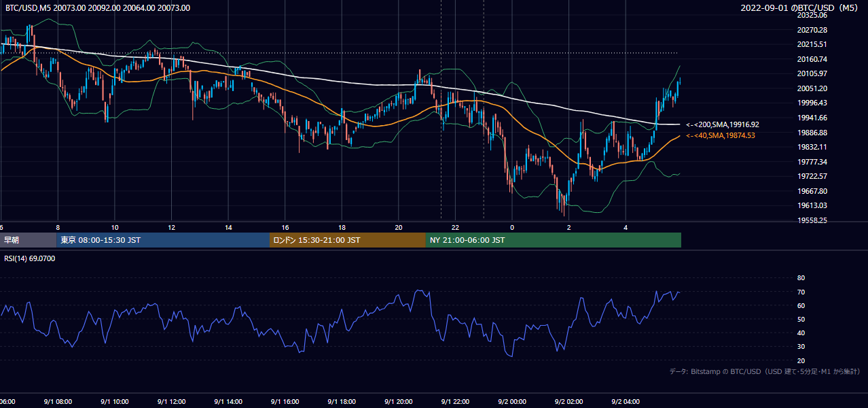This screenshot has width=868, height=408.
Task: Click price label 20215.51
Action: [x=812, y=44]
